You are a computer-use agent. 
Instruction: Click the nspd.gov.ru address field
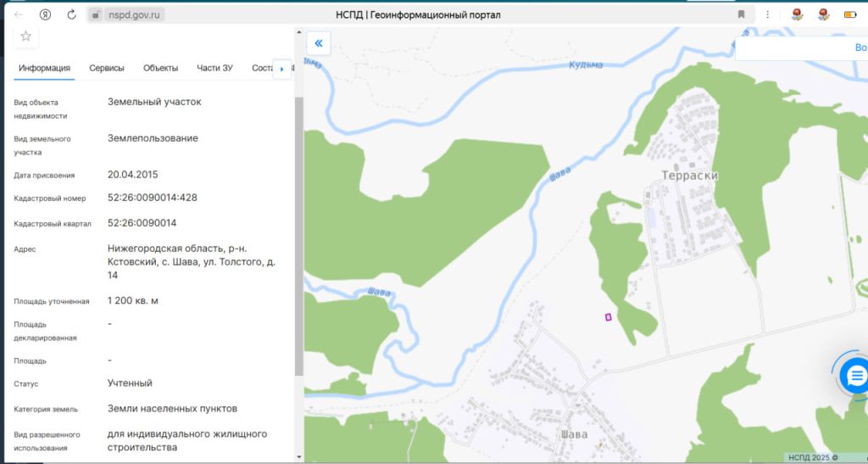(x=136, y=14)
